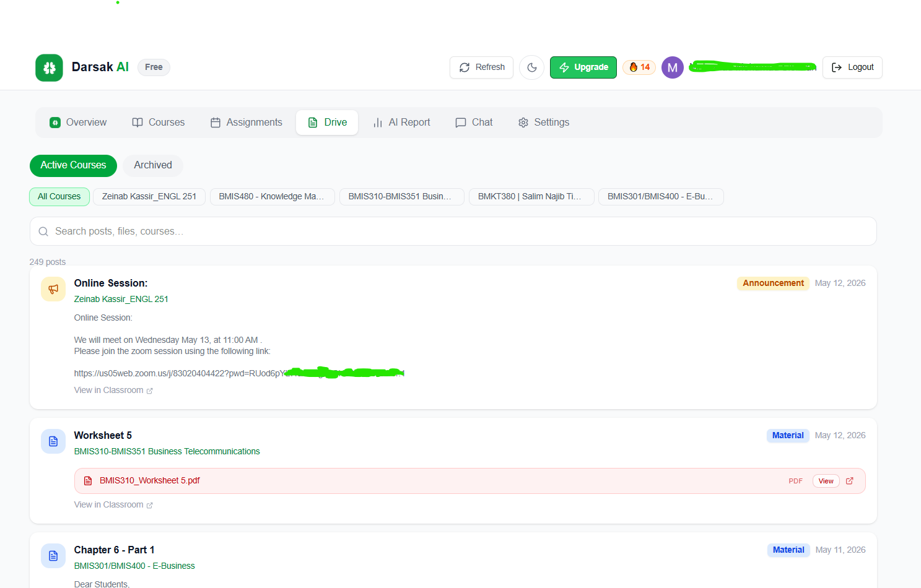Screen dimensions: 921x588
Task: Click the red PDF file icon
Action: point(88,481)
